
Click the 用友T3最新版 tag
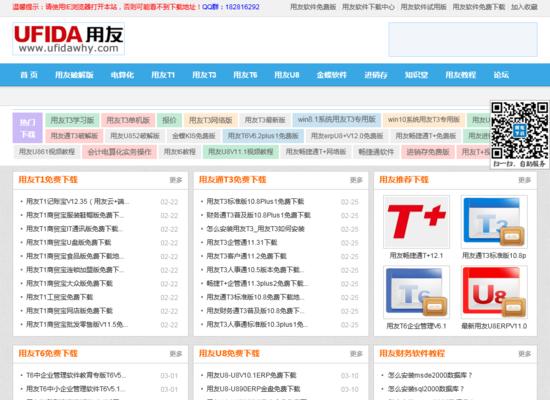[265, 120]
